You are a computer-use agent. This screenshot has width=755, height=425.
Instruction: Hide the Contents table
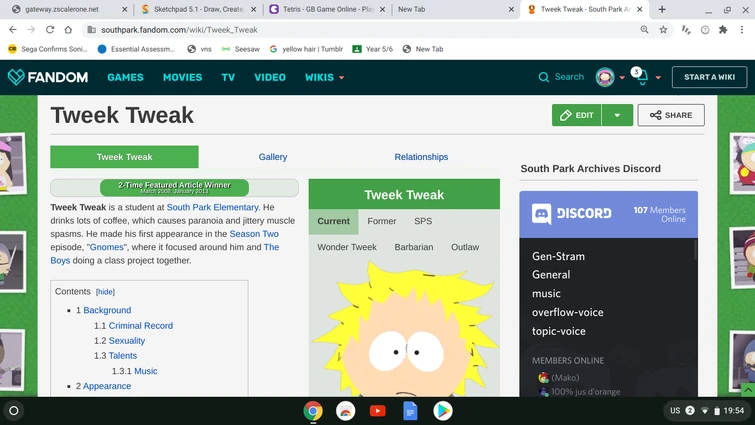click(105, 292)
